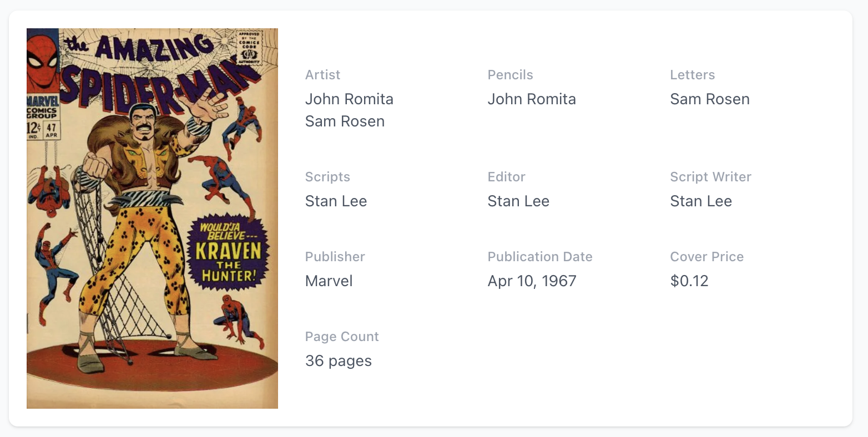
Task: Click the Marvel publisher name
Action: click(329, 281)
